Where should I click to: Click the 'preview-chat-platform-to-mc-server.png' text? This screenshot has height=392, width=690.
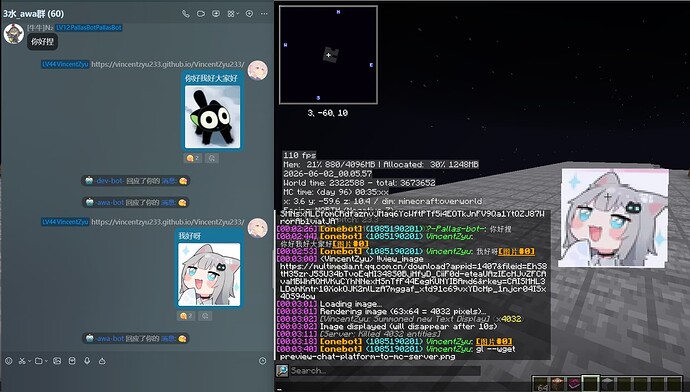click(x=367, y=357)
